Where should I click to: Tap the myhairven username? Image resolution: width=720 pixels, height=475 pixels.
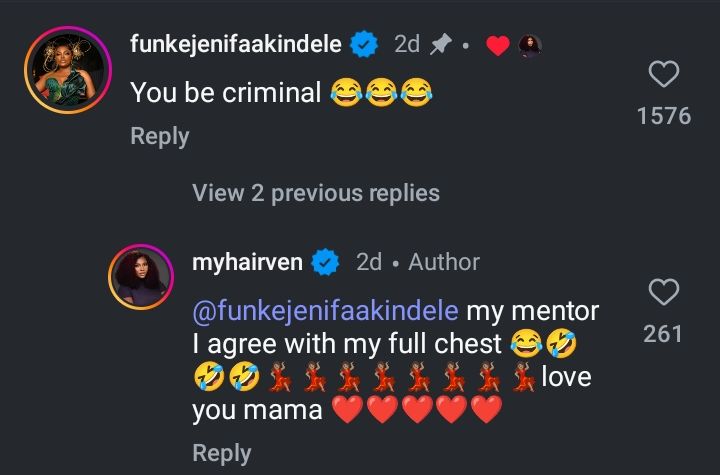click(248, 262)
